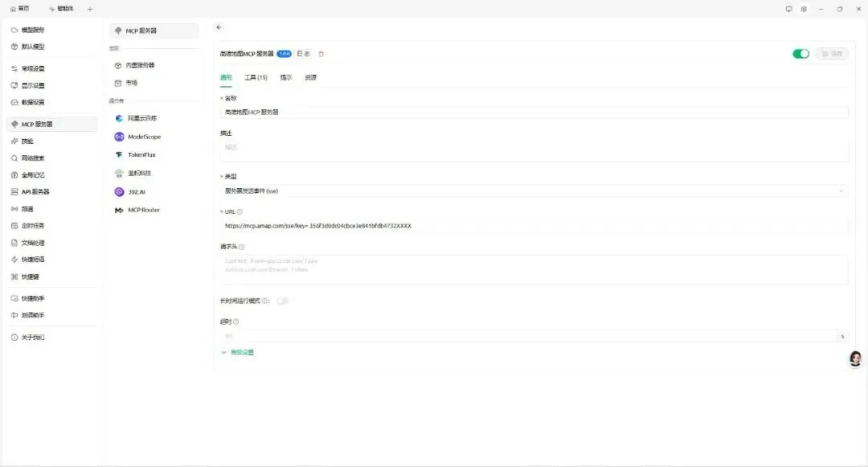
Task: Open the 工具 (15) tab
Action: (x=256, y=77)
